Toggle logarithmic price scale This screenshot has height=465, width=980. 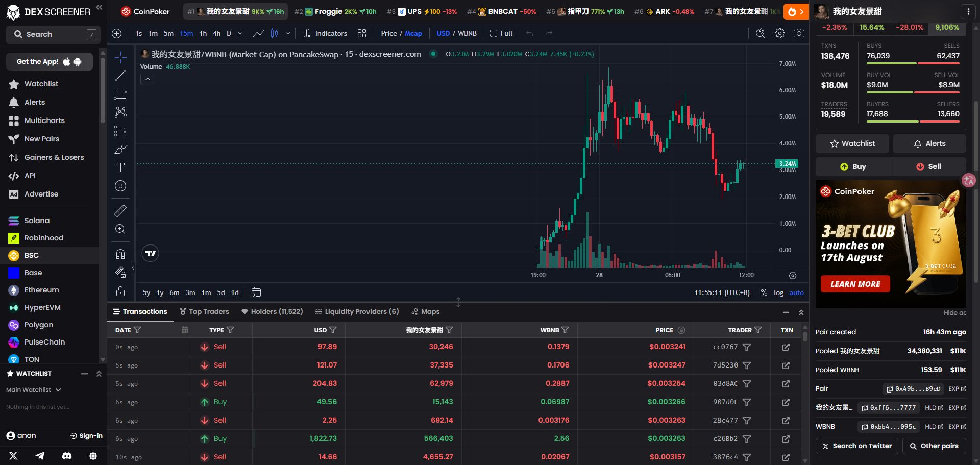(778, 292)
